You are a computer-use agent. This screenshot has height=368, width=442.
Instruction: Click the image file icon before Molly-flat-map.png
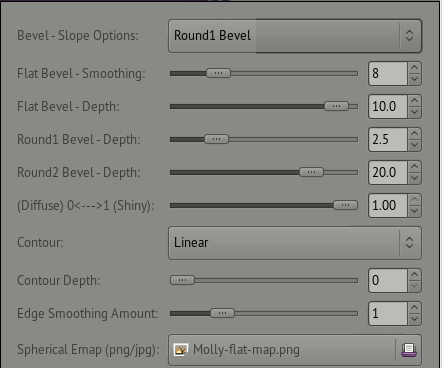tap(181, 350)
